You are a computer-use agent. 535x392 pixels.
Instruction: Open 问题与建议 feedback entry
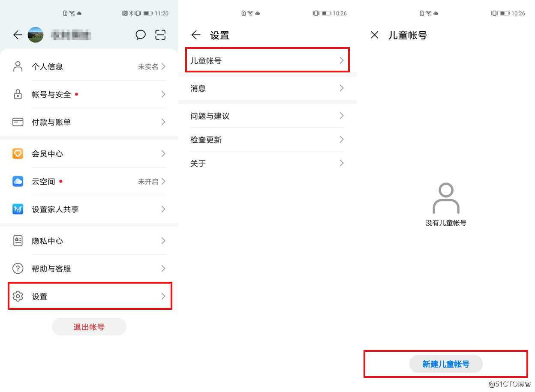click(x=267, y=116)
